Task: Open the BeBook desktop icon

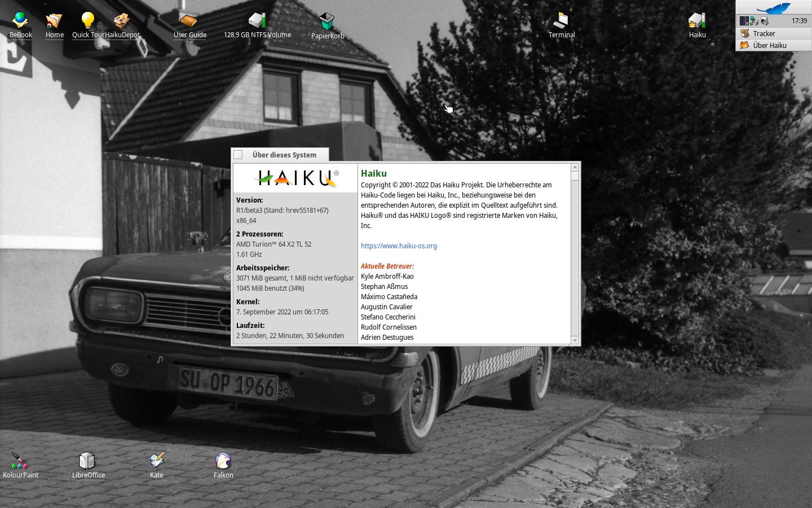Action: [x=20, y=21]
